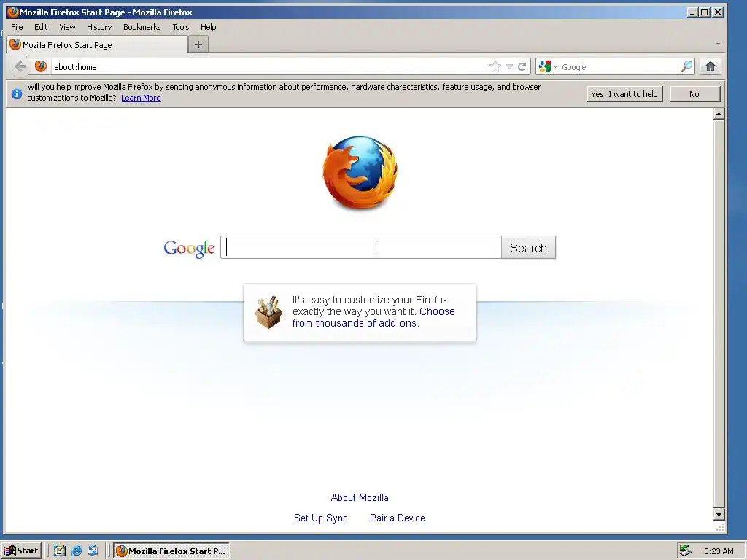
Task: Click the magnifying glass search icon
Action: [686, 66]
